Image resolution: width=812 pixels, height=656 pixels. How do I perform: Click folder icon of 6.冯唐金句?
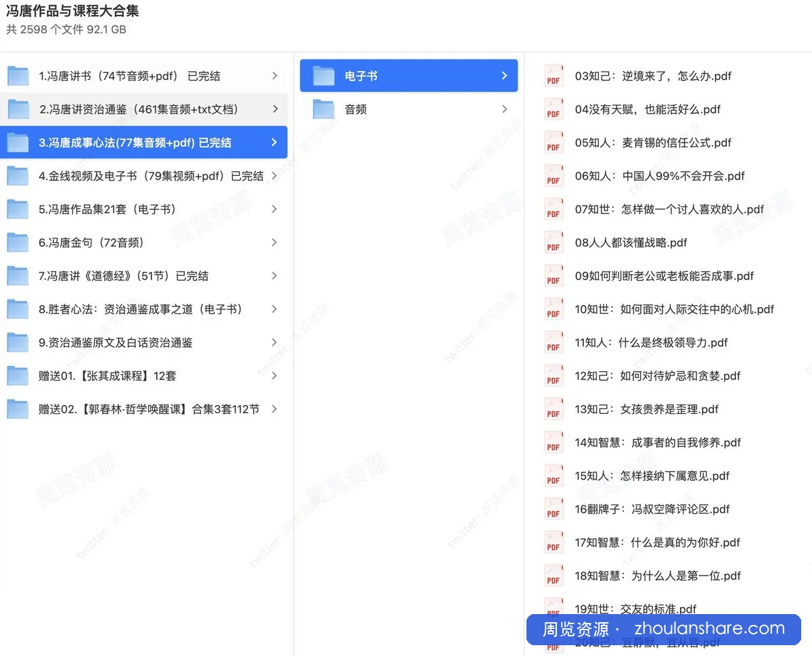pos(18,242)
